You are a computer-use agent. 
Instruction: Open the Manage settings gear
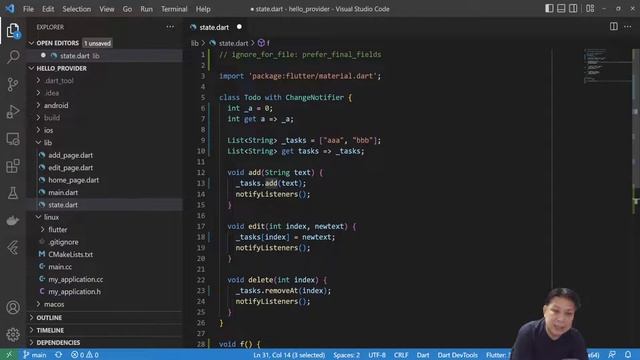[x=13, y=335]
